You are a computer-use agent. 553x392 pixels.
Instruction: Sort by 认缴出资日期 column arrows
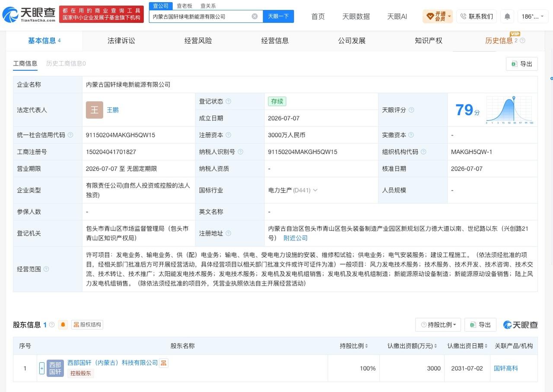pos(486,346)
